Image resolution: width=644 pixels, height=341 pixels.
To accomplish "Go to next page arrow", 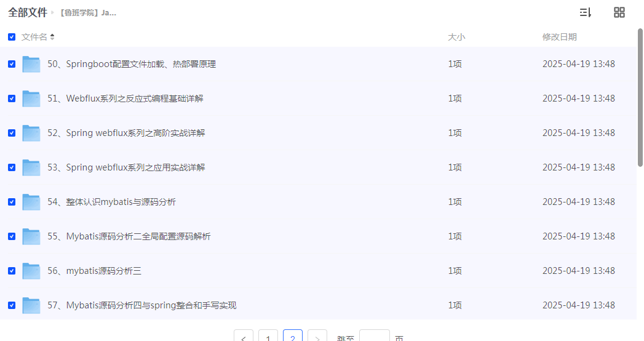I will click(317, 337).
